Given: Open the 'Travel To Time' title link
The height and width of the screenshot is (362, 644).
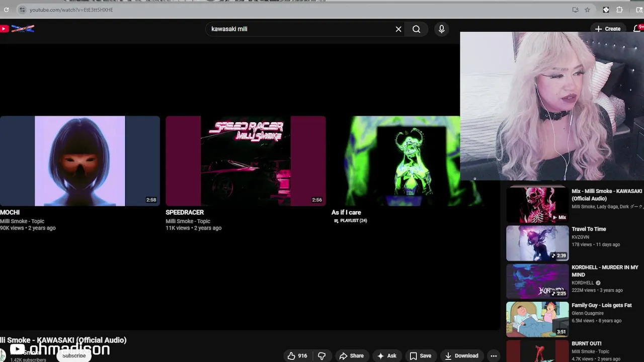Looking at the screenshot, I should tap(589, 229).
